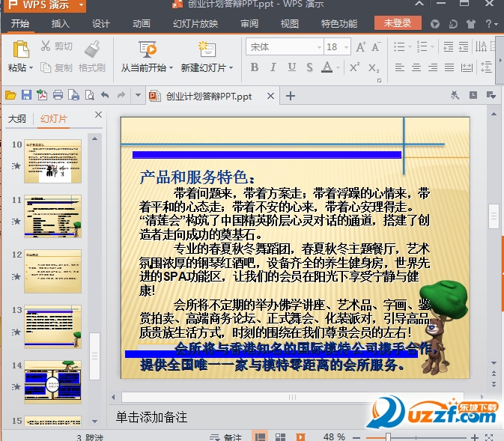Viewport: 504px width, 441px height.
Task: Click the Paste icon
Action: pos(20,49)
